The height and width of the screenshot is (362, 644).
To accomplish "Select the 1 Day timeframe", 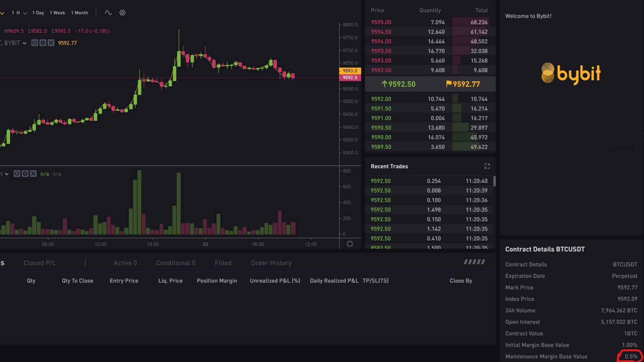I will (38, 13).
